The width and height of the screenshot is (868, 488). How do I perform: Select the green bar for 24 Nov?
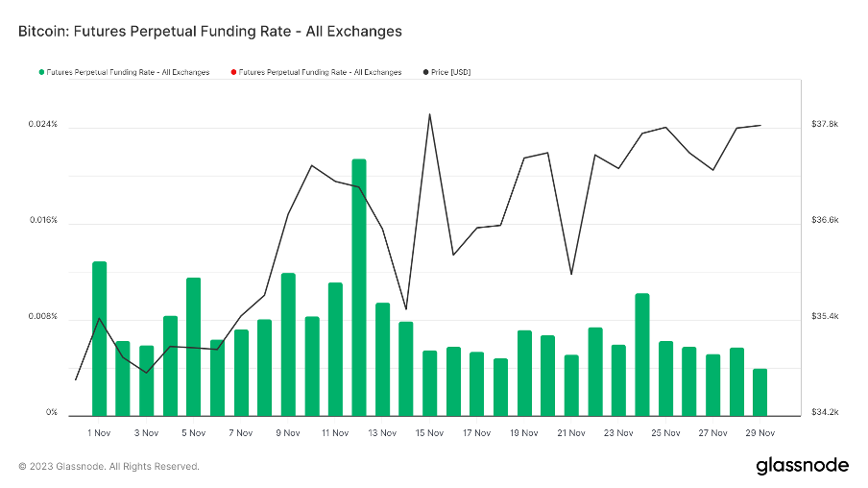point(642,354)
